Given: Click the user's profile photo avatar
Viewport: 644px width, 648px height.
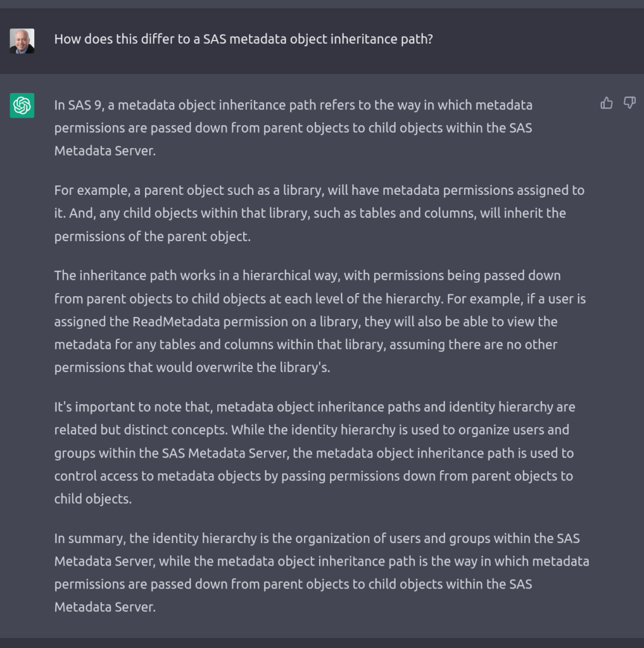Looking at the screenshot, I should [x=22, y=41].
